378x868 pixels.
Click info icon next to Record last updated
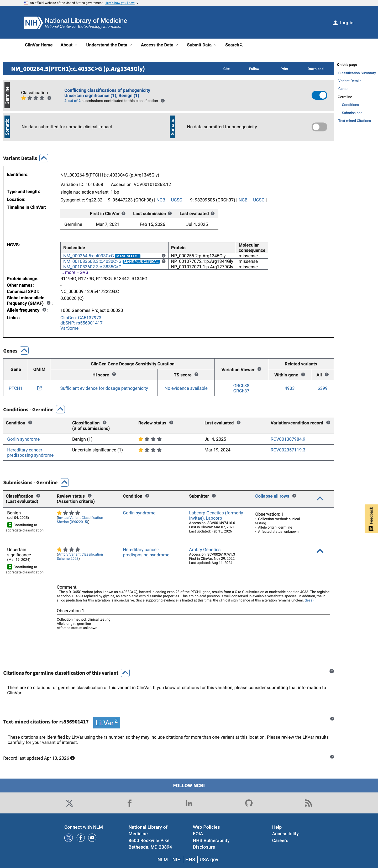72,758
